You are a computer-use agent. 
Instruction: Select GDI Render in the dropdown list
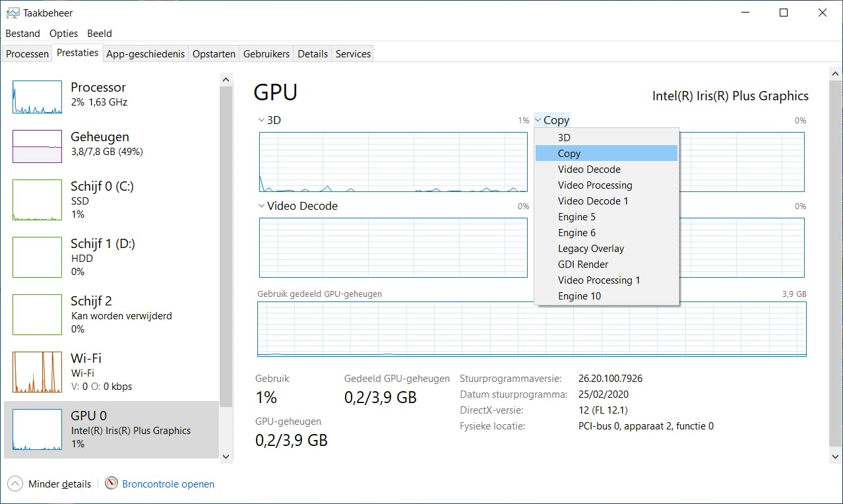pyautogui.click(x=583, y=265)
